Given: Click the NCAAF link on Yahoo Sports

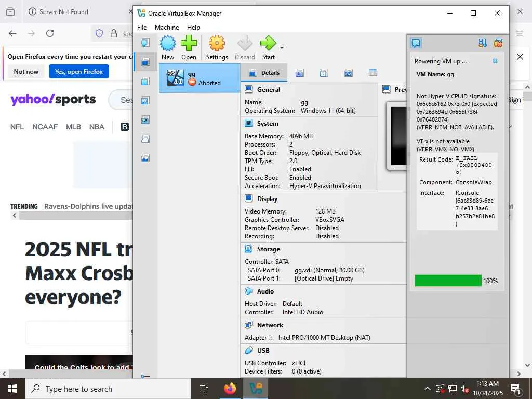Looking at the screenshot, I should point(45,127).
